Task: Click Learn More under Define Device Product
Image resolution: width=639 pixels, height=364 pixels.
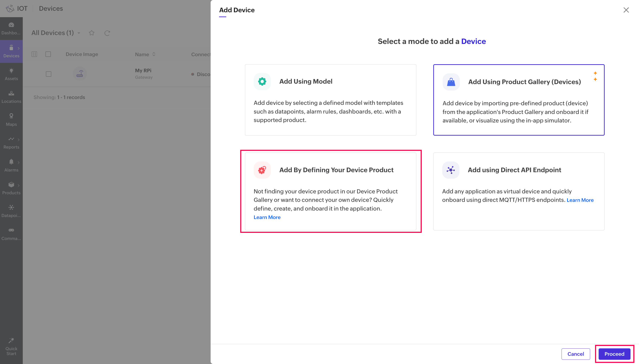Action: click(x=267, y=217)
